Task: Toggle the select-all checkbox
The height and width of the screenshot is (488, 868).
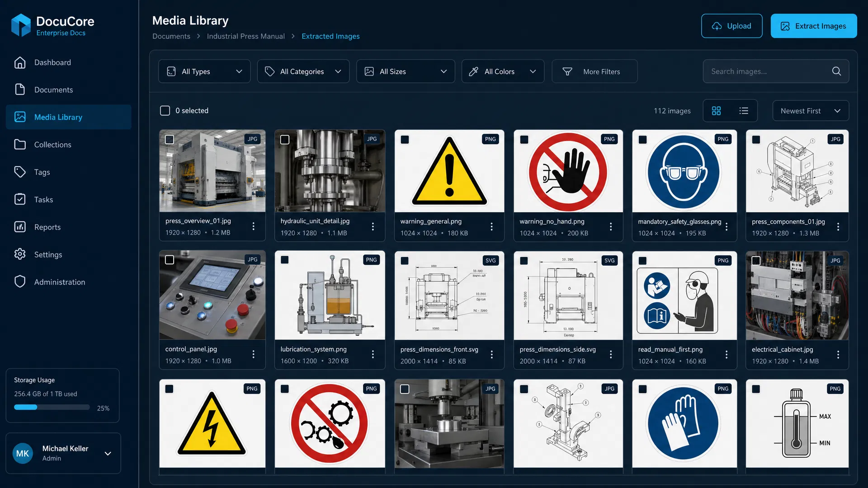Action: coord(165,111)
